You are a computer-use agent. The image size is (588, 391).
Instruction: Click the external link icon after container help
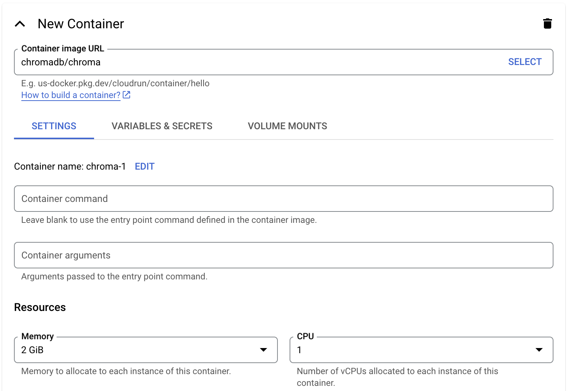127,95
